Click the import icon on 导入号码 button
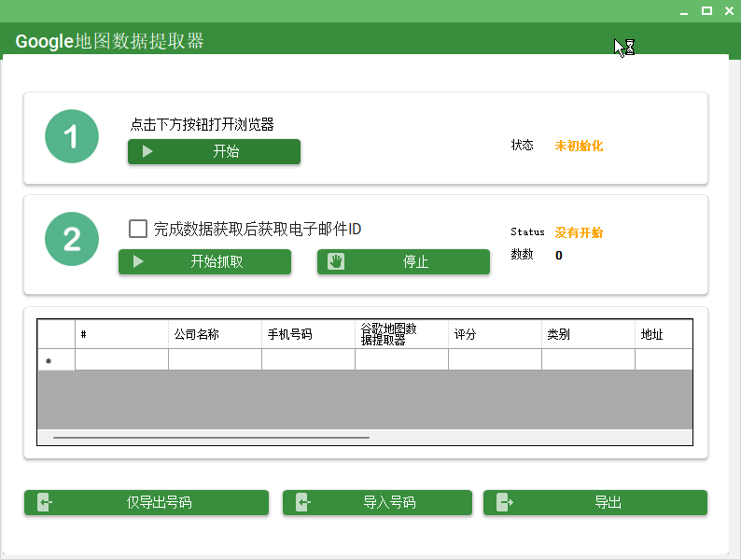The height and width of the screenshot is (560, 741). pyautogui.click(x=303, y=502)
